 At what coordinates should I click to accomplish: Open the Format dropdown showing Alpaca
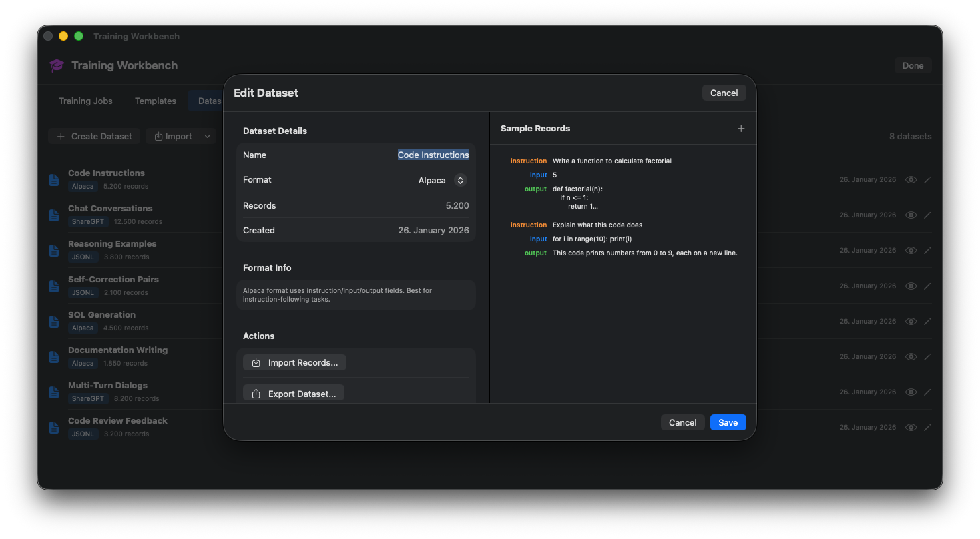(x=459, y=180)
